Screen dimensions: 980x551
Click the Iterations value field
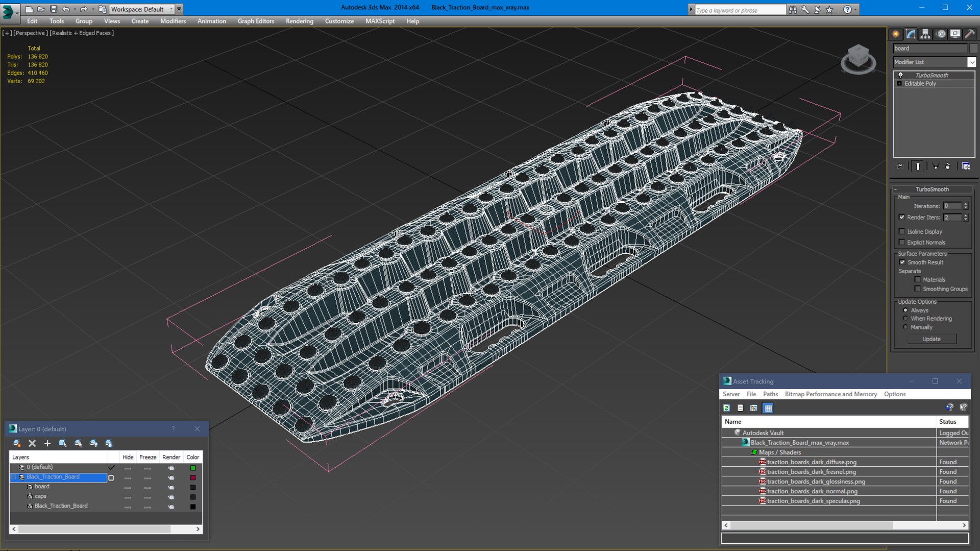pyautogui.click(x=952, y=206)
